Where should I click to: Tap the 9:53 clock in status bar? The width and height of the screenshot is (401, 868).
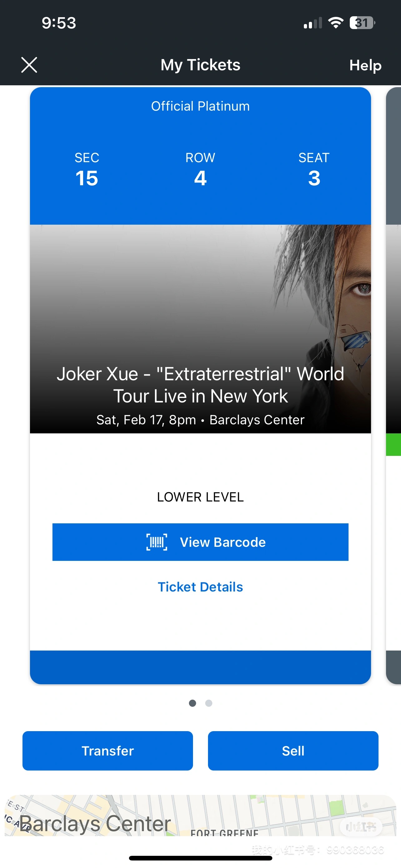(x=59, y=23)
